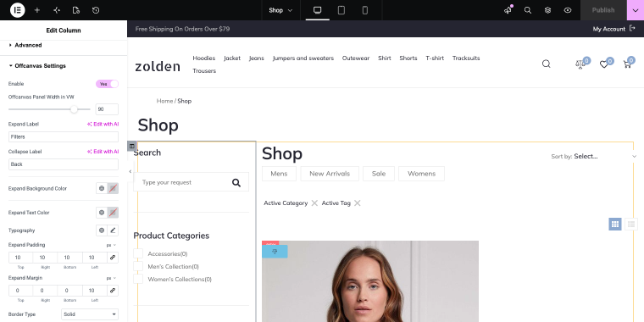Open the Jacket menu item
The height and width of the screenshot is (322, 644).
232,58
